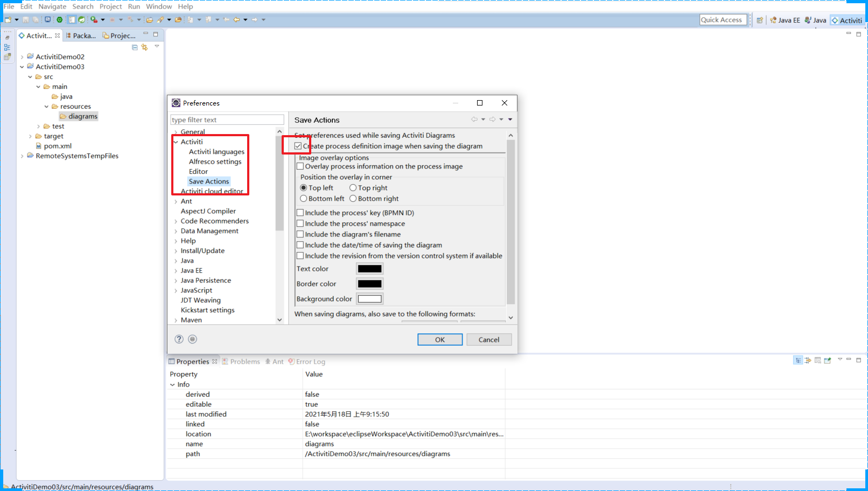Screen dimensions: 868x491
Task: Click the monitor console toolbar icon
Action: click(47, 20)
